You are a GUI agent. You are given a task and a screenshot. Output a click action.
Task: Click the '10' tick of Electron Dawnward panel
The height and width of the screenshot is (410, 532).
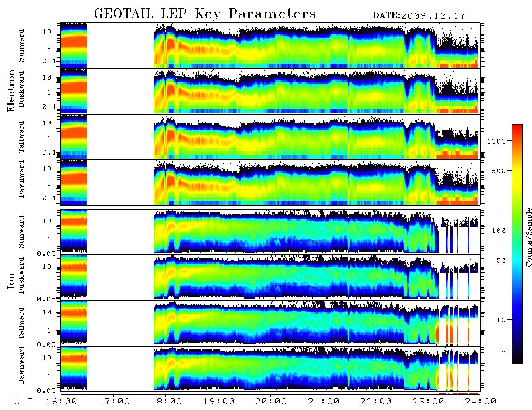click(47, 169)
